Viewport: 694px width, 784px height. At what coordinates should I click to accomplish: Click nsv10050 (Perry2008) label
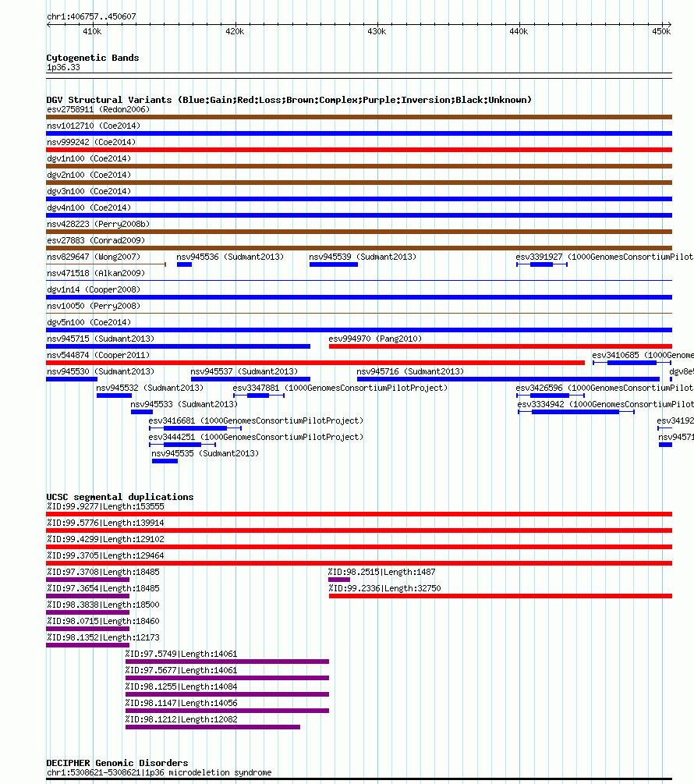[94, 306]
